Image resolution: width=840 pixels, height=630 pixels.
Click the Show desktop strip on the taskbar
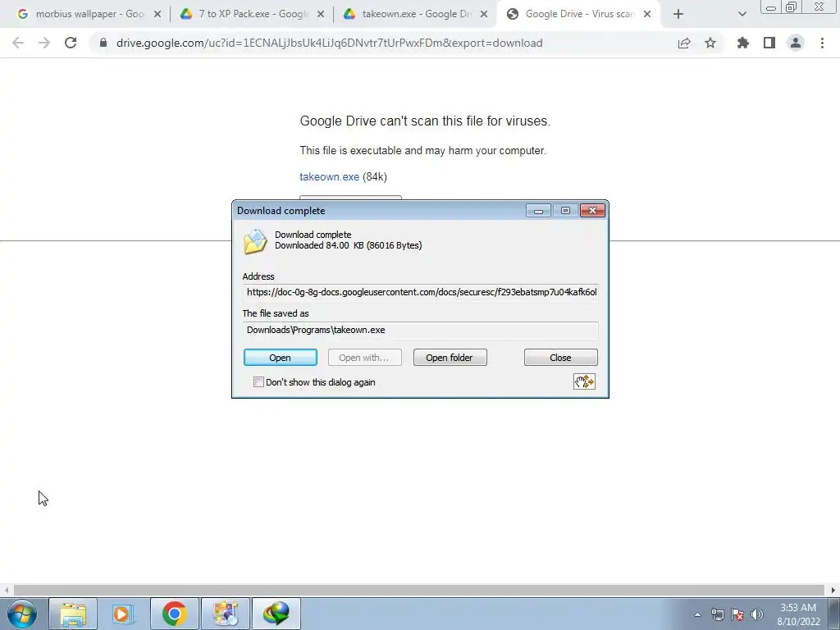click(834, 614)
